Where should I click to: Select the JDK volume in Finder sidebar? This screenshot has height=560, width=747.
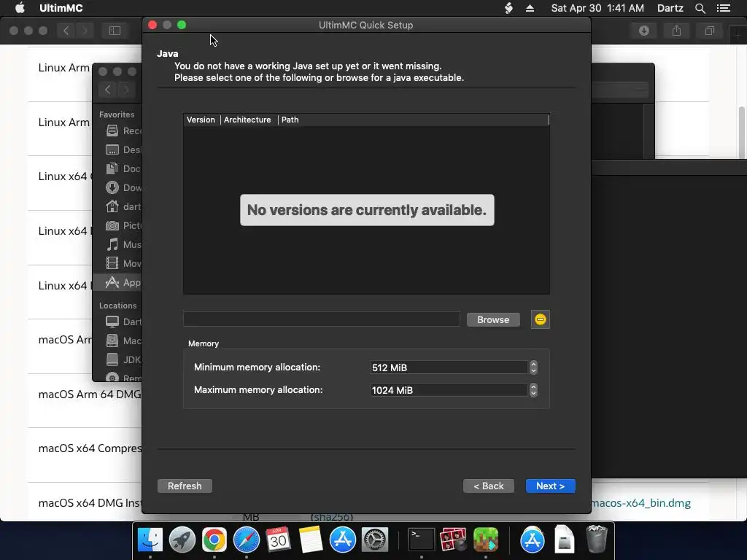[123, 359]
